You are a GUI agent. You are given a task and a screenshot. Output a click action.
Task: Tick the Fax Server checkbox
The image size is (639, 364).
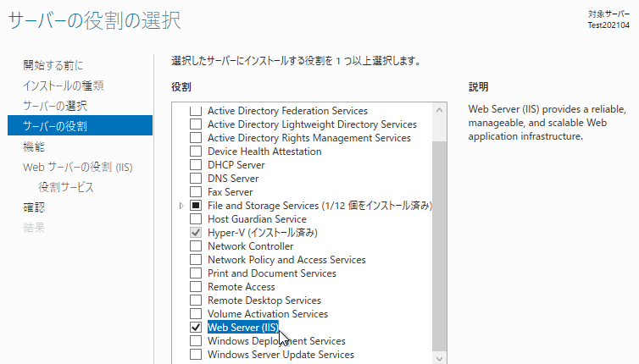point(196,192)
